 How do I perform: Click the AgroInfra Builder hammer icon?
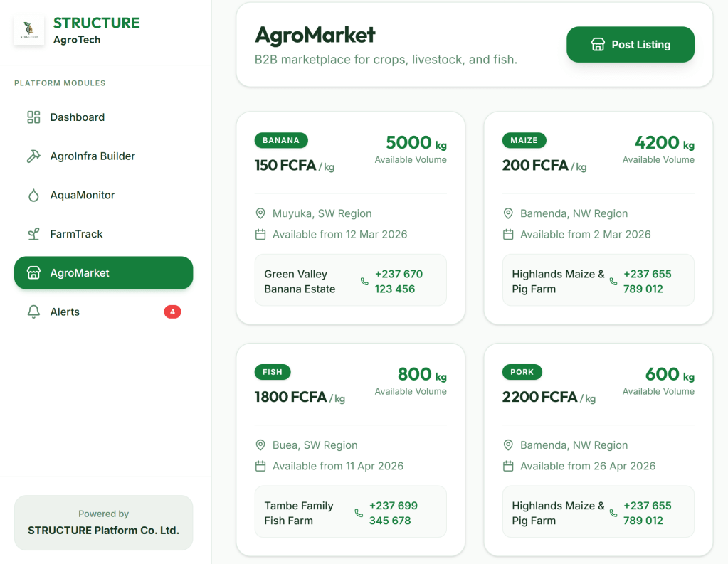tap(33, 156)
